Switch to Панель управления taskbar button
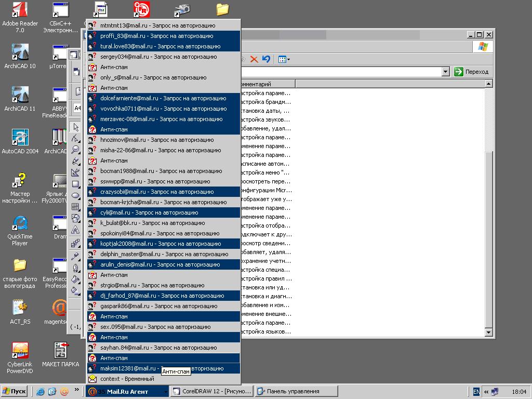532x399 pixels. (x=297, y=392)
